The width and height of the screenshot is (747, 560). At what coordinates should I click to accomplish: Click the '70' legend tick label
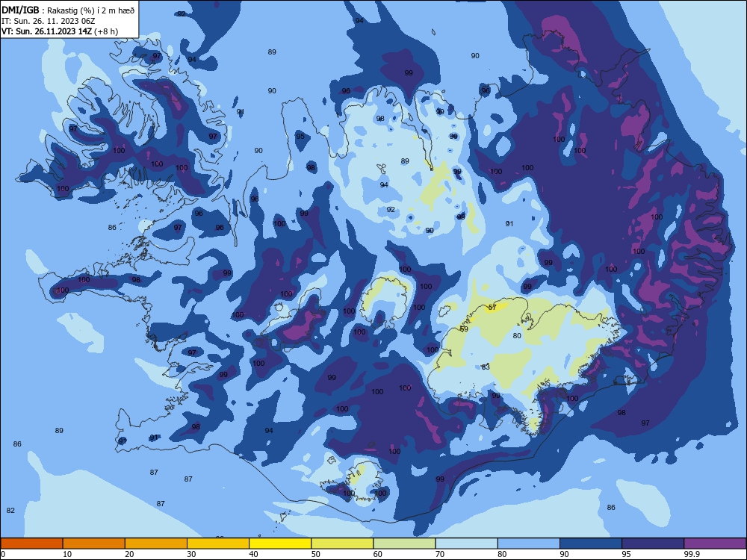click(440, 554)
